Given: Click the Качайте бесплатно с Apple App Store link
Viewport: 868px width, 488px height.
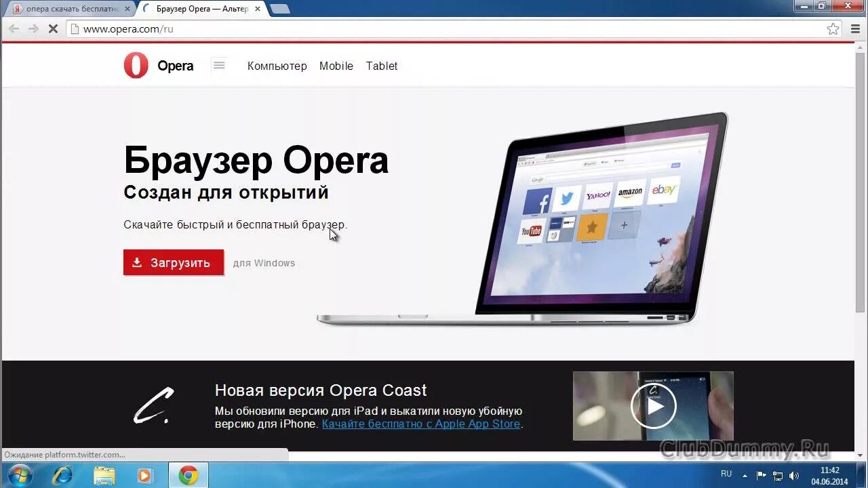Looking at the screenshot, I should coord(421,424).
